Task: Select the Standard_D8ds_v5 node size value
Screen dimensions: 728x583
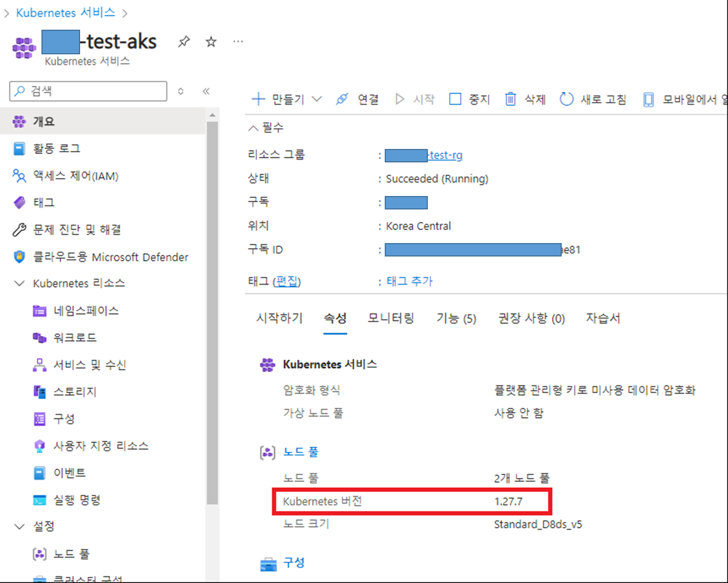Action: [538, 524]
